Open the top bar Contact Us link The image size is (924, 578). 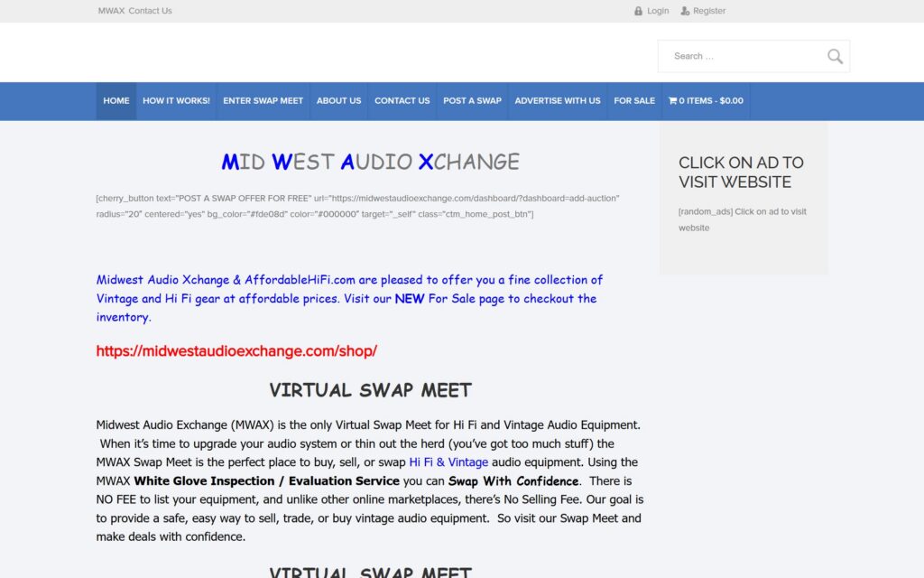point(151,11)
